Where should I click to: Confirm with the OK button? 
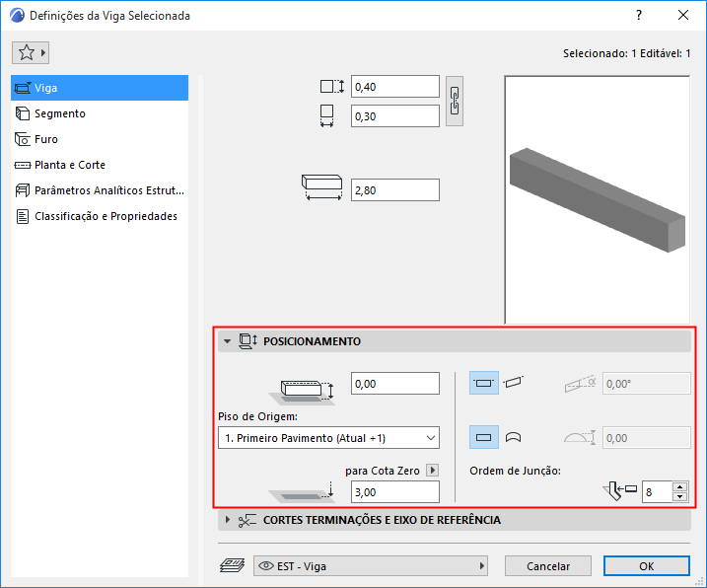647,566
